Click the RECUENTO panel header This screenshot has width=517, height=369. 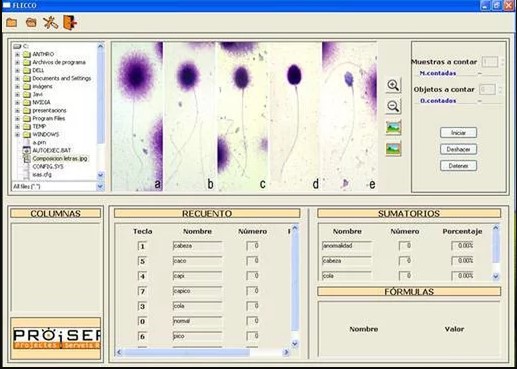(207, 213)
